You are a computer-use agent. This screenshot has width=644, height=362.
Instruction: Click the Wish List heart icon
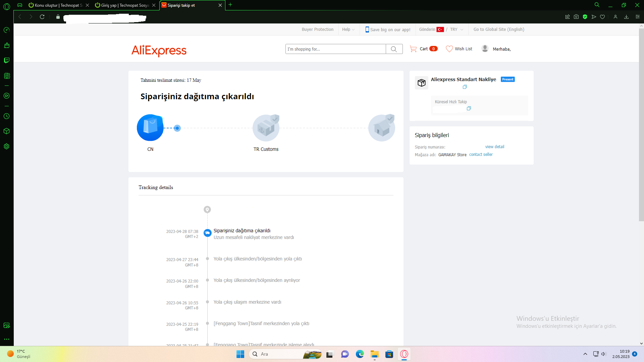coord(449,49)
